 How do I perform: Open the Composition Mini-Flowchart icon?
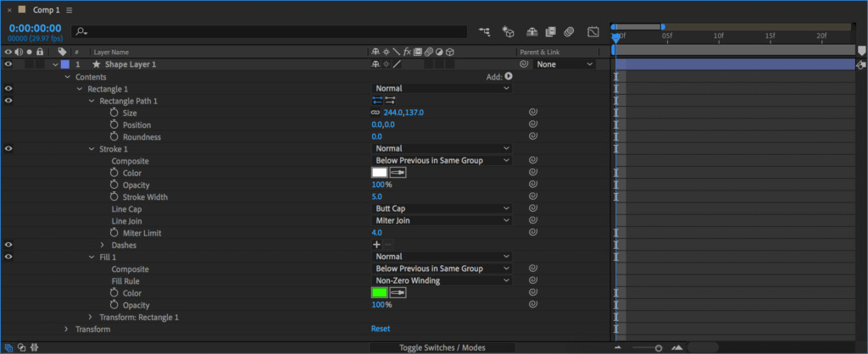pyautogui.click(x=485, y=32)
